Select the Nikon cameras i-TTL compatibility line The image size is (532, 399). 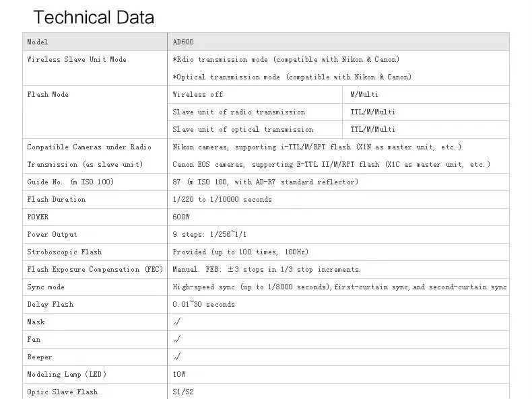(317, 147)
